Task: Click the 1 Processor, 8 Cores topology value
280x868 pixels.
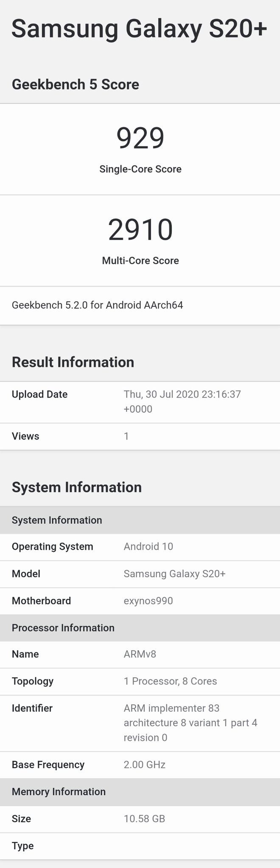Action: 170,681
